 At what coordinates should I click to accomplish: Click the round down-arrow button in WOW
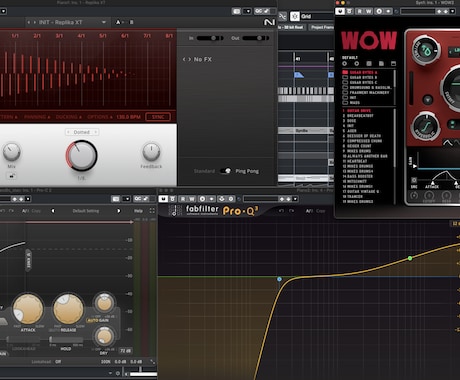click(x=428, y=99)
